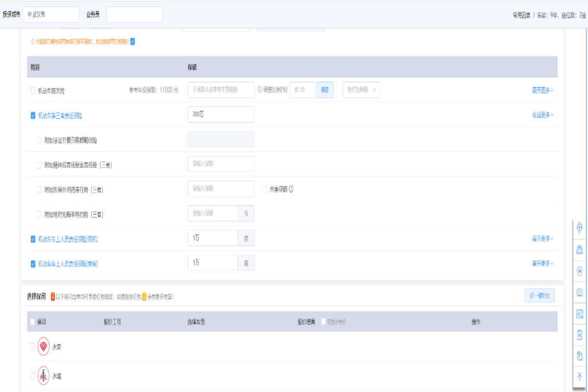Screen dimensions: 588x392
Task: Click the gold red-packet icon in the notice
Action: [144, 296]
